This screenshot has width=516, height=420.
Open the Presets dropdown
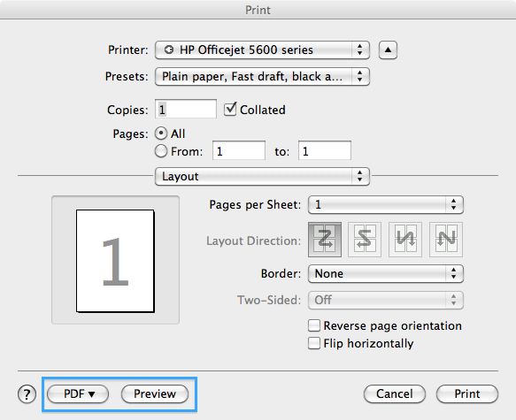click(x=262, y=77)
